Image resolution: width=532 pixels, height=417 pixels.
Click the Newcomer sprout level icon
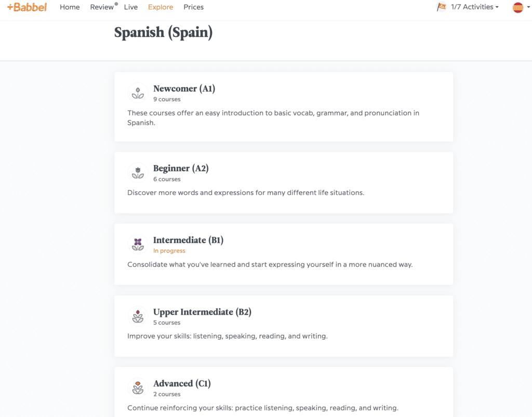(x=137, y=92)
